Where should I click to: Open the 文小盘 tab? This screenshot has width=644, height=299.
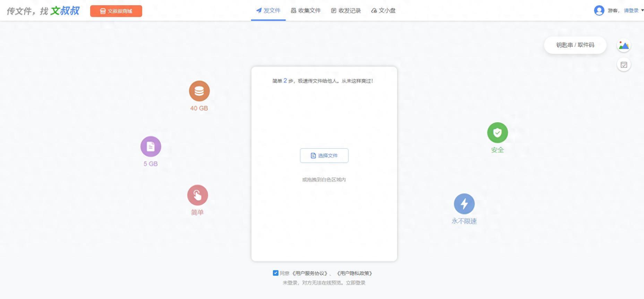tap(383, 10)
